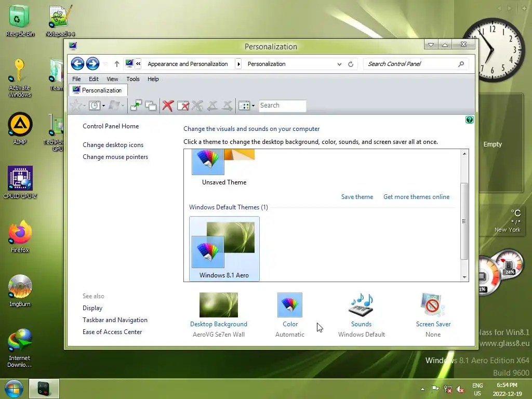532x399 pixels.
Task: Select the Firefox desktop icon
Action: pos(20,236)
